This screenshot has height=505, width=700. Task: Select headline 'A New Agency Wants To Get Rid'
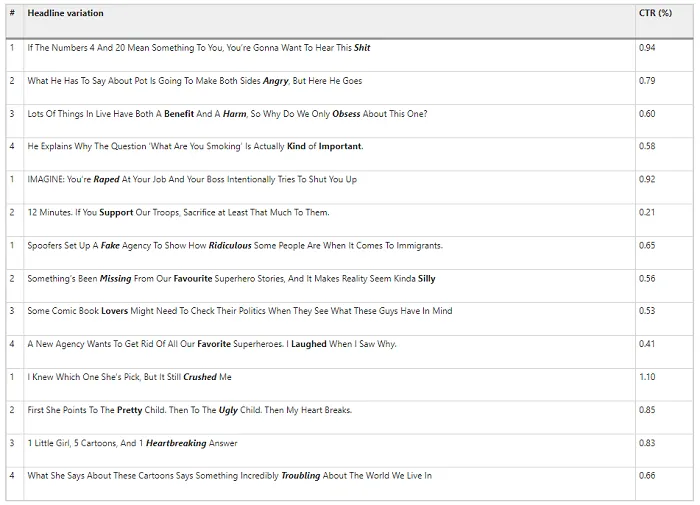click(212, 344)
